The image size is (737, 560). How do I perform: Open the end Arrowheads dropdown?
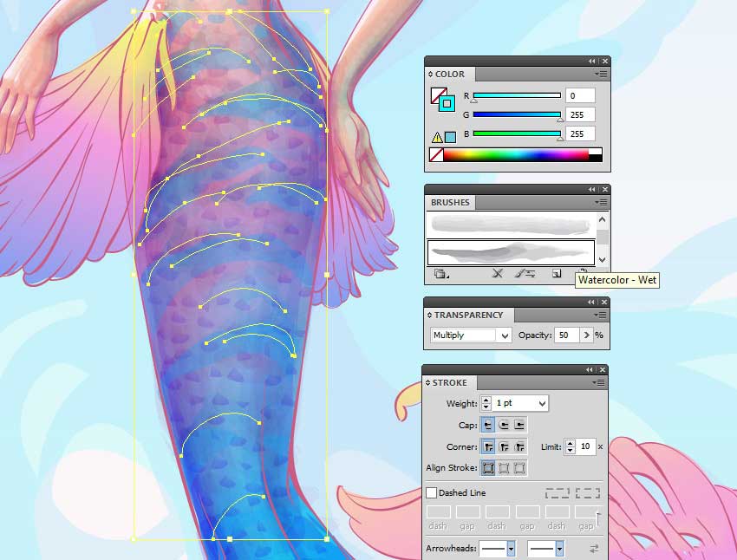pyautogui.click(x=559, y=548)
